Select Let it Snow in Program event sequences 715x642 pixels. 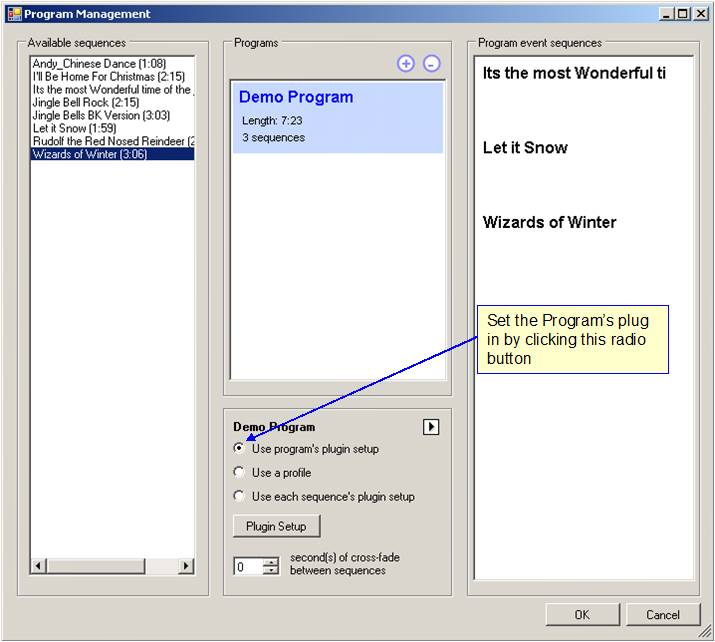[525, 147]
